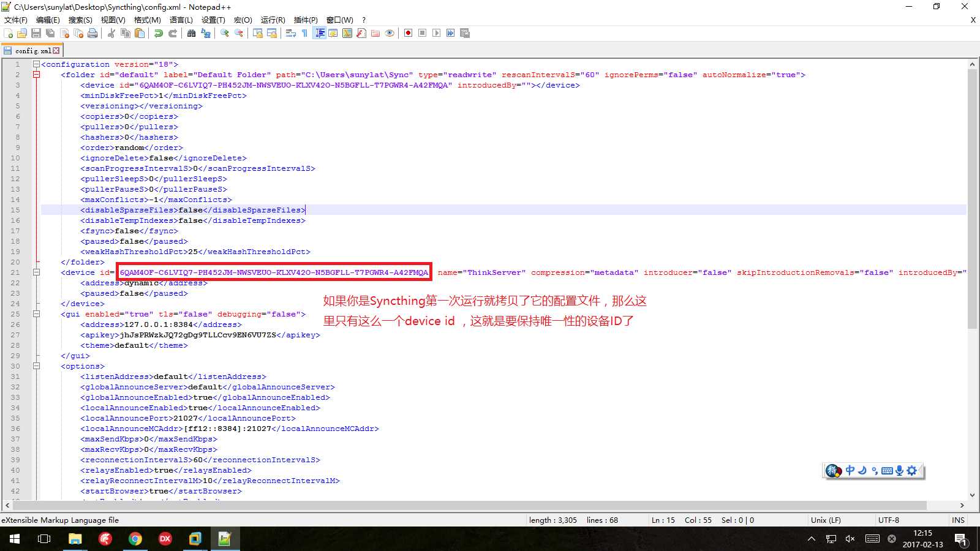Click UTF-8 encoding in status bar
The height and width of the screenshot is (551, 980).
888,520
